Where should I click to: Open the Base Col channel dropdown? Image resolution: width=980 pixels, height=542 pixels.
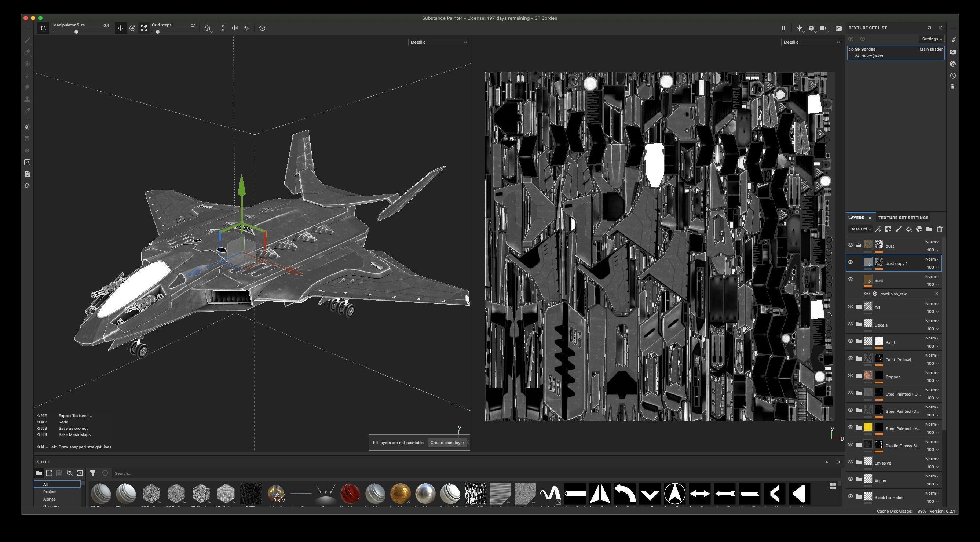(x=860, y=229)
